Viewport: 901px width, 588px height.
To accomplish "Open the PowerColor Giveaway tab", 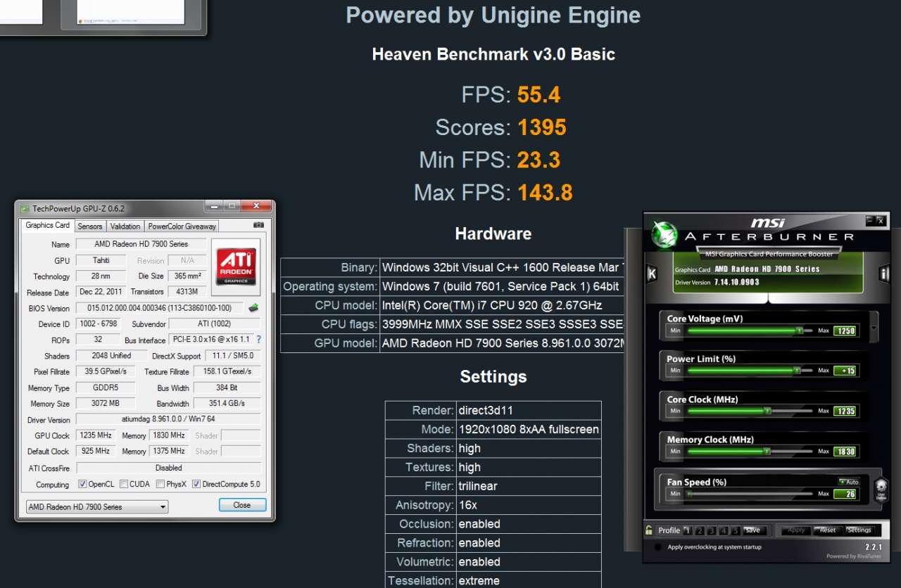I will point(182,226).
